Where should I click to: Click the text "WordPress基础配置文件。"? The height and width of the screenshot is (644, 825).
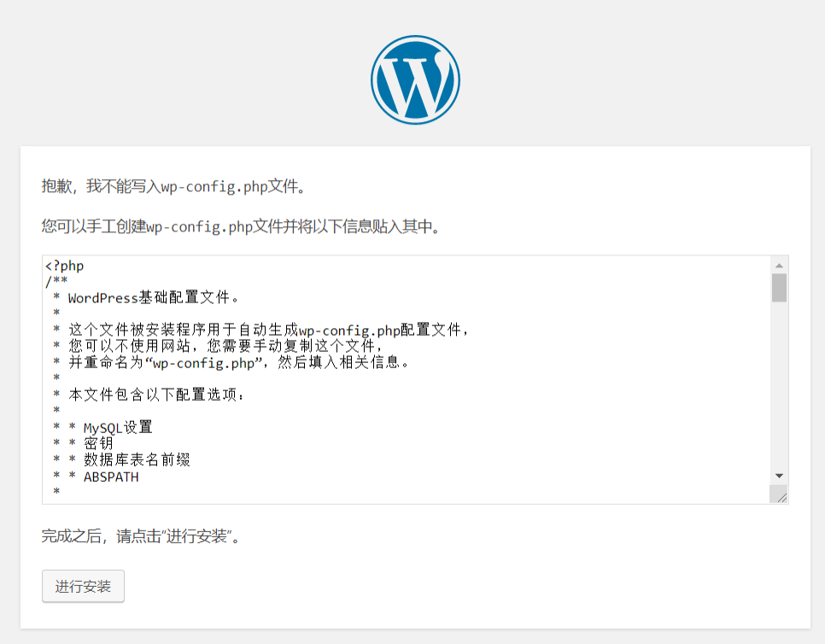pos(153,297)
